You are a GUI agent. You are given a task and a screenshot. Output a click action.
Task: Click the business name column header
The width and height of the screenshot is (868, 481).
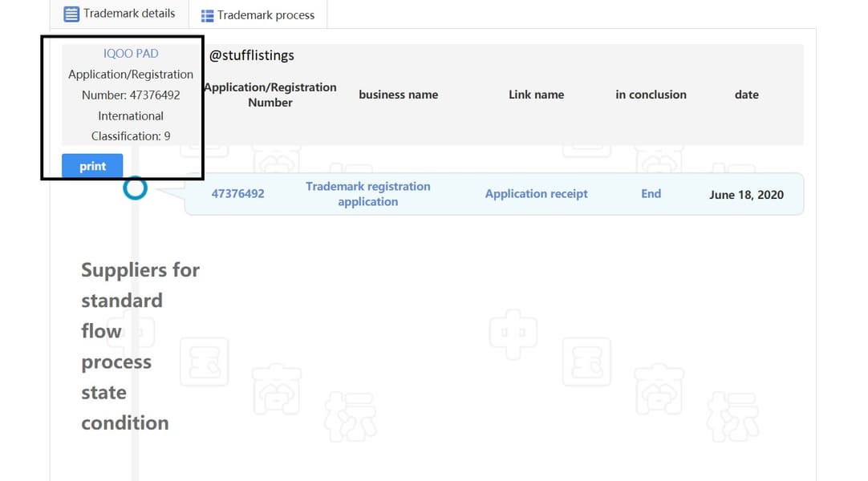point(398,95)
